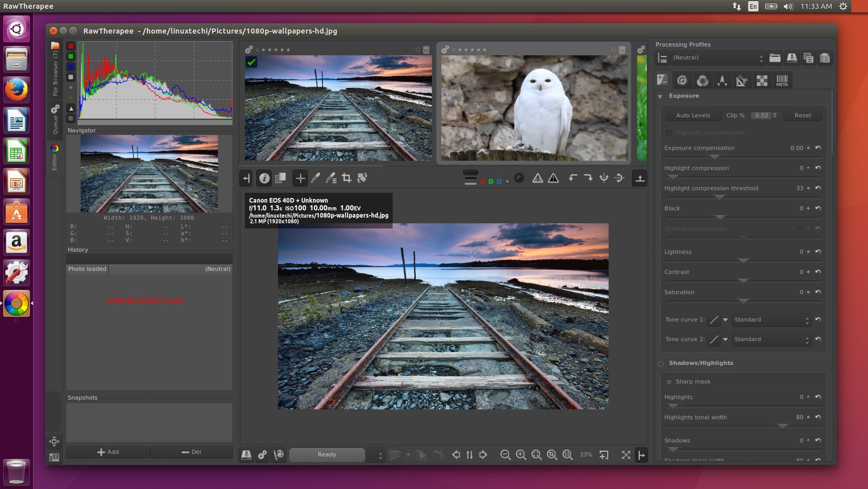The width and height of the screenshot is (868, 489).
Task: Switch to the Detail processing tab
Action: tap(683, 80)
